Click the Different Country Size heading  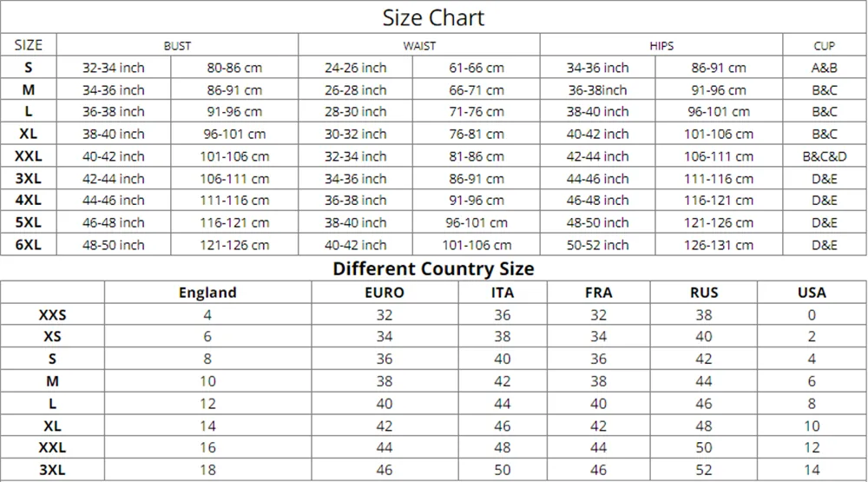click(433, 268)
